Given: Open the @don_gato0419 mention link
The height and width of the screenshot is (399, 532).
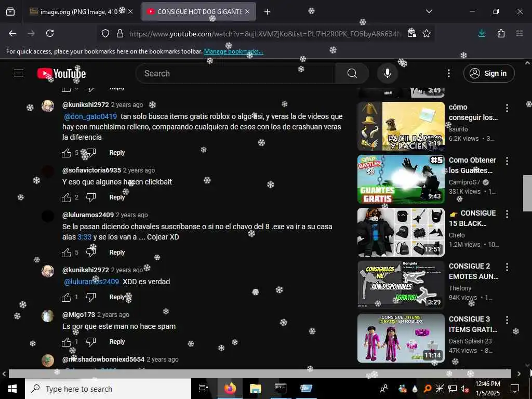Looking at the screenshot, I should click(x=90, y=116).
